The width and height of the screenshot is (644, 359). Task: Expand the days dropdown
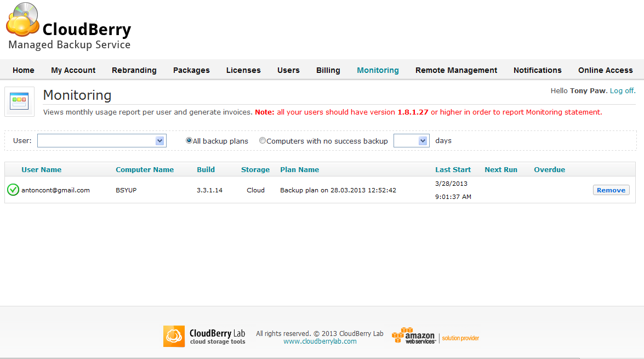point(423,141)
